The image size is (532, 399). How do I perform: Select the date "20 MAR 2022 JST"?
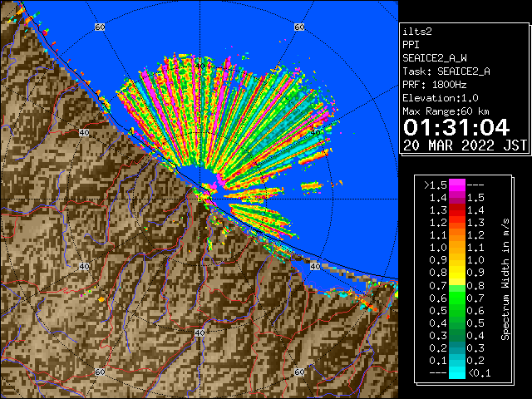click(x=465, y=145)
